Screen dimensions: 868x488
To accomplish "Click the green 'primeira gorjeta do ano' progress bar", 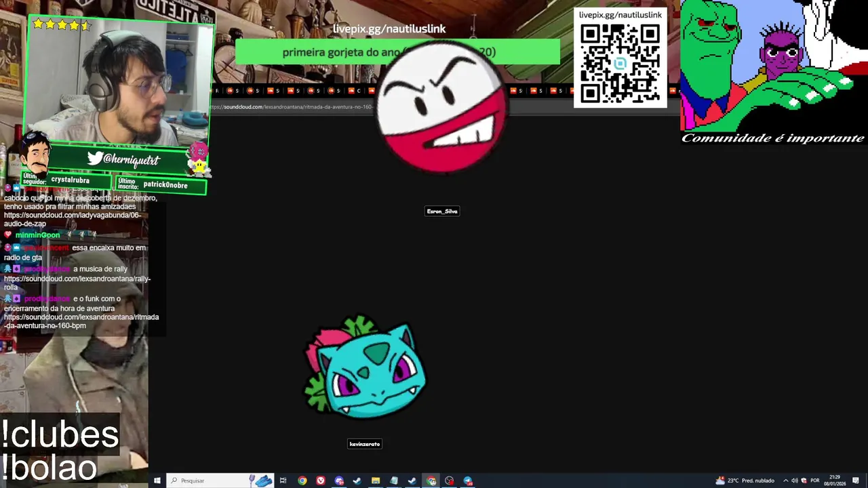I will 397,52.
